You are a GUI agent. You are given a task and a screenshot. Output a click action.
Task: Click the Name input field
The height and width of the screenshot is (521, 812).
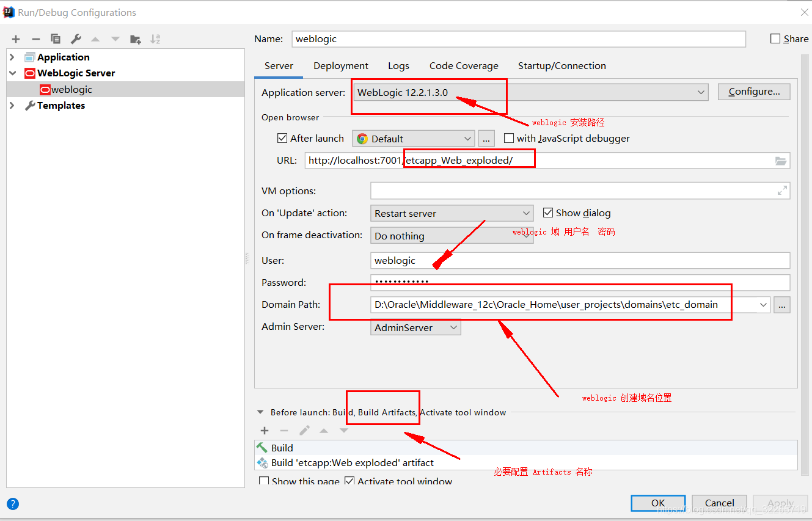519,38
